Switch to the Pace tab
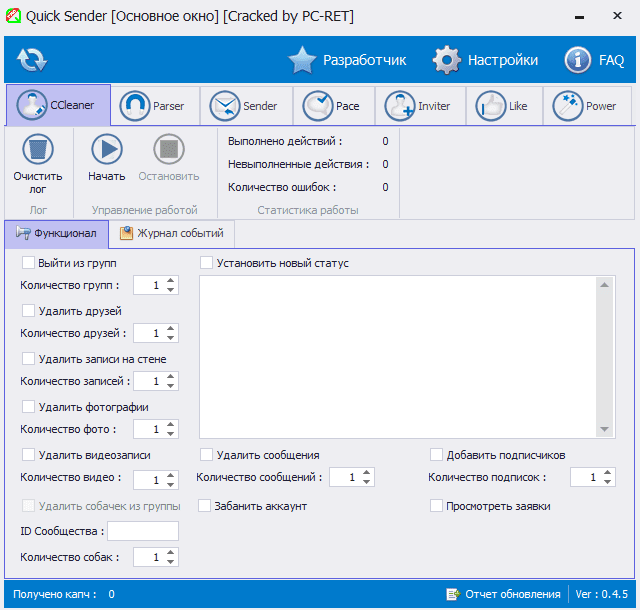Viewport: 640px width, 610px height. [334, 106]
